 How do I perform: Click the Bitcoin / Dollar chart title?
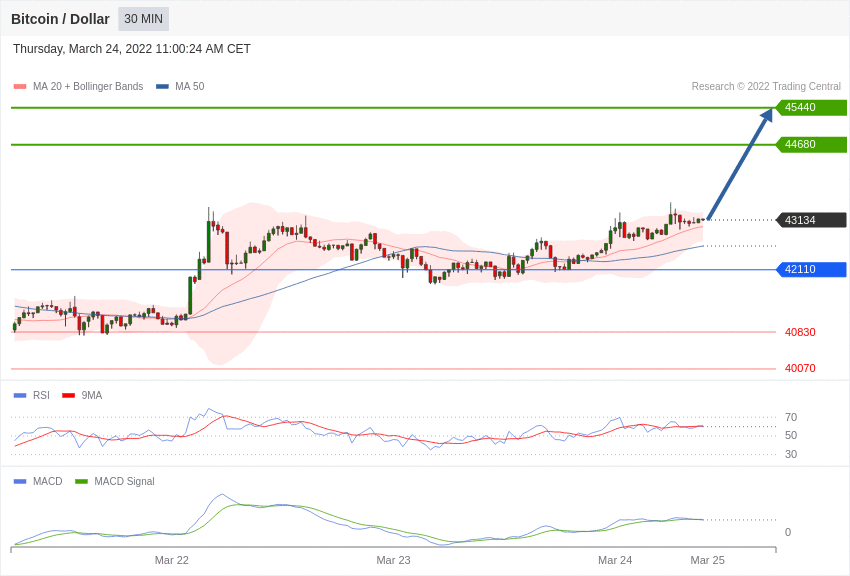(x=60, y=19)
